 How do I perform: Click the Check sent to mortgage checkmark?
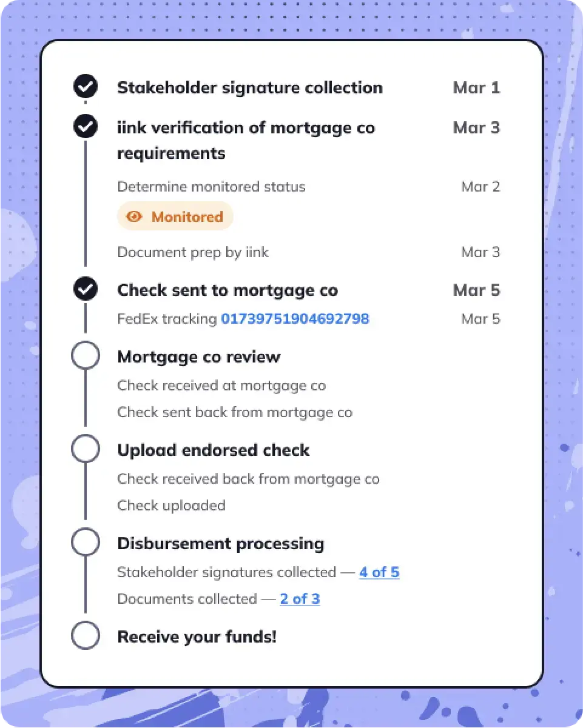click(86, 290)
